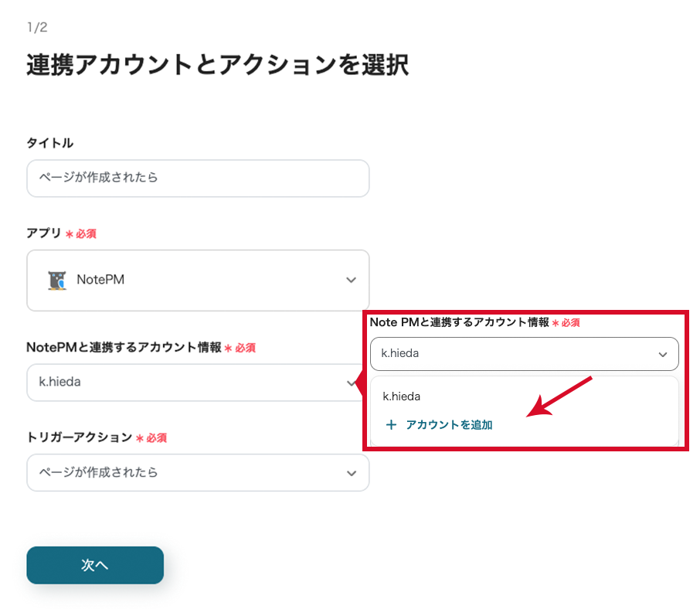Open the NotePM app dropdown
The image size is (700, 609).
click(x=198, y=280)
